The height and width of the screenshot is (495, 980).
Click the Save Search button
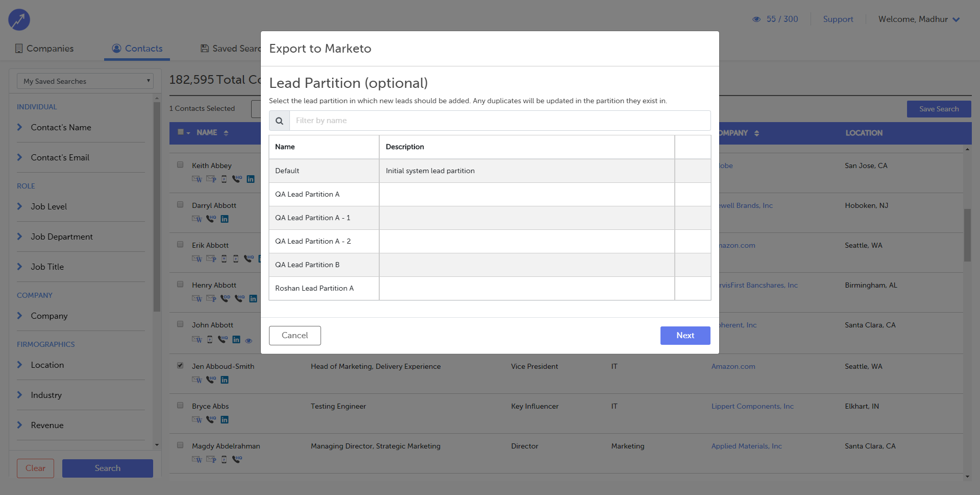click(x=939, y=109)
